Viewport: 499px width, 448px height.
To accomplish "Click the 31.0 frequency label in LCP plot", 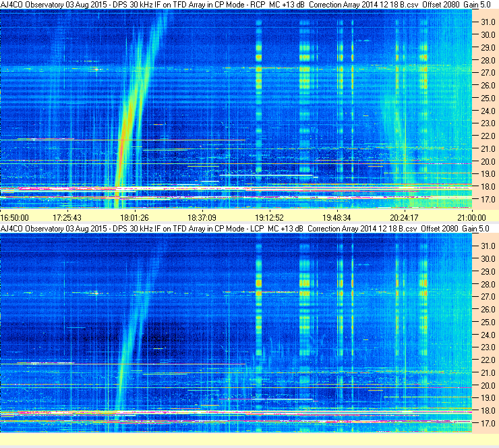I will tap(488, 246).
